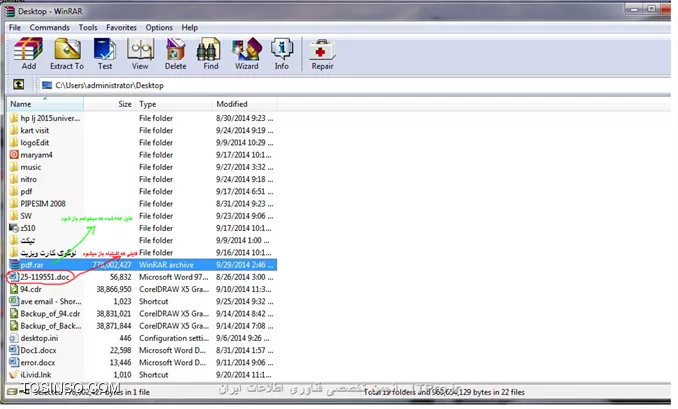Viewport: 678px width, 409px height.
Task: Click the desktop.ini file icon
Action: [14, 338]
